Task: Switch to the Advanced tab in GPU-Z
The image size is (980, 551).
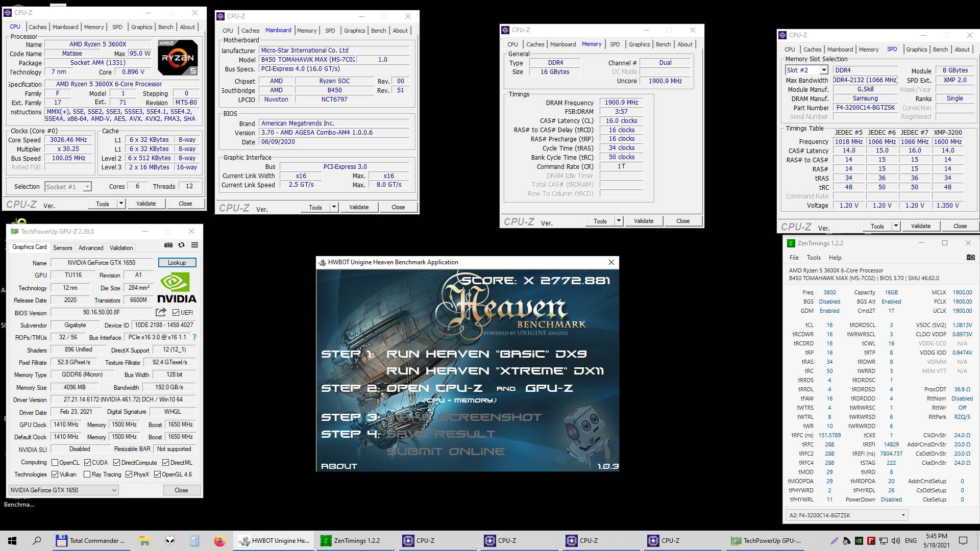Action: (91, 248)
